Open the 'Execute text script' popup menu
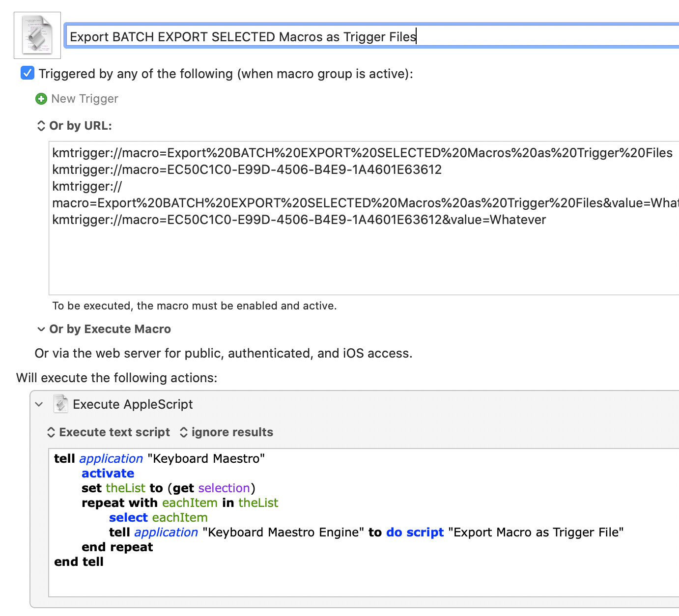The width and height of the screenshot is (679, 616). (109, 432)
